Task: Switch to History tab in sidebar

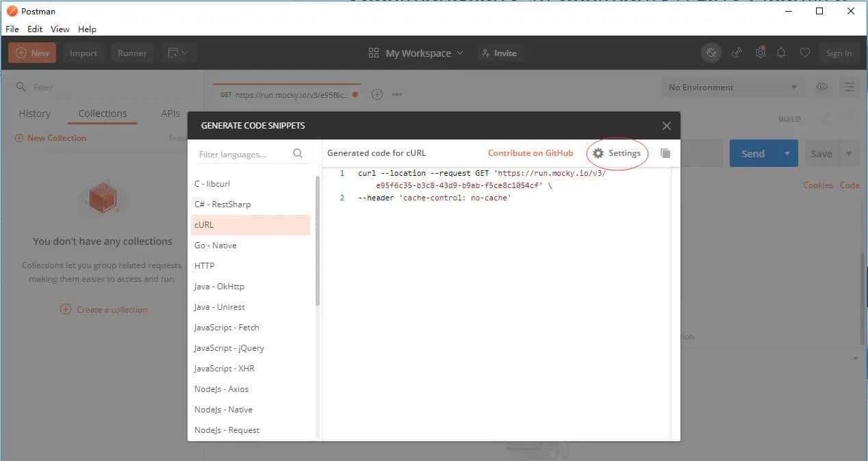Action: (34, 114)
